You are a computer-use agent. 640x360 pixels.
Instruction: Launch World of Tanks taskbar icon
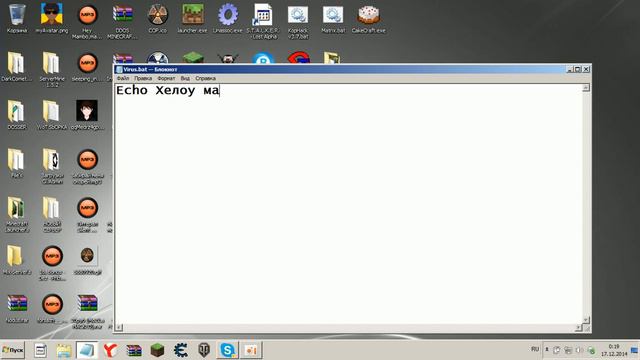[x=204, y=350]
